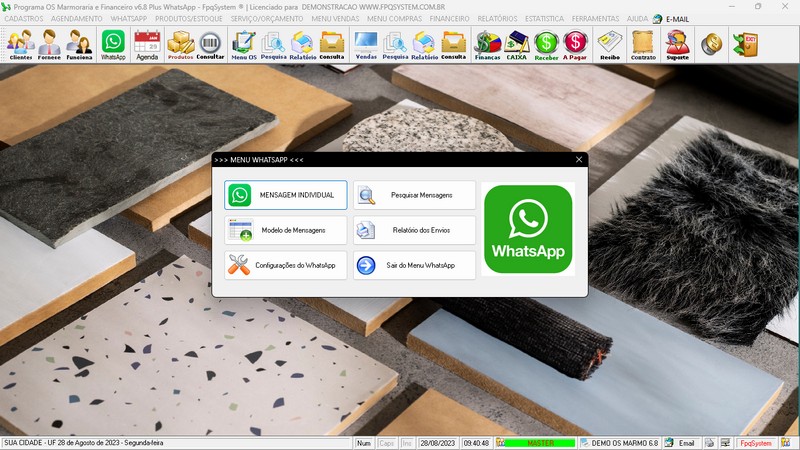Viewport: 800px width, 450px height.
Task: Click the network computer icon in status bar
Action: point(725,443)
